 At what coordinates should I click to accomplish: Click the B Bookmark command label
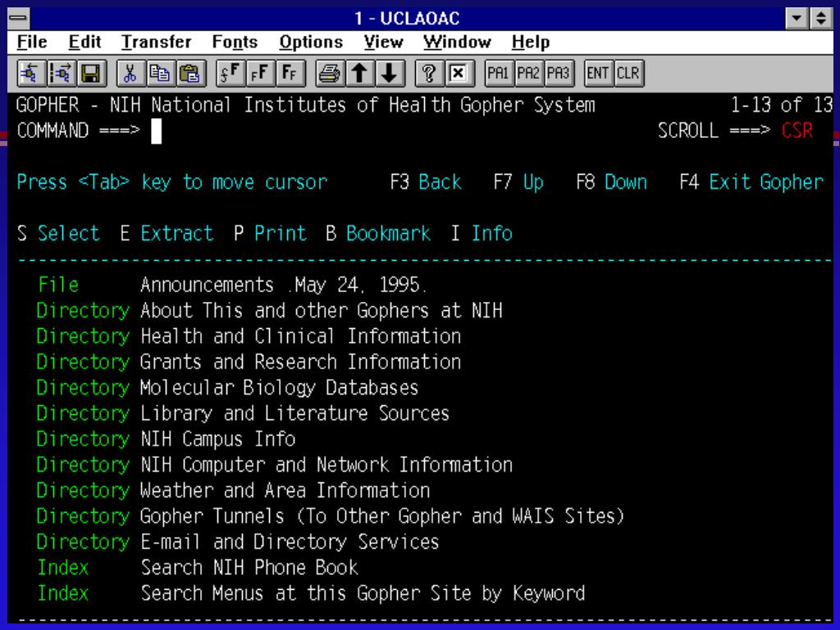point(378,234)
